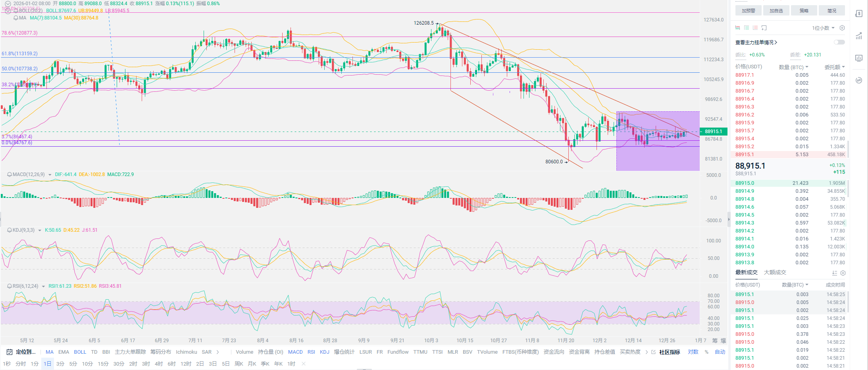Open the 委托额 column dropdown
Screen dimensions: 868x370
pos(834,67)
